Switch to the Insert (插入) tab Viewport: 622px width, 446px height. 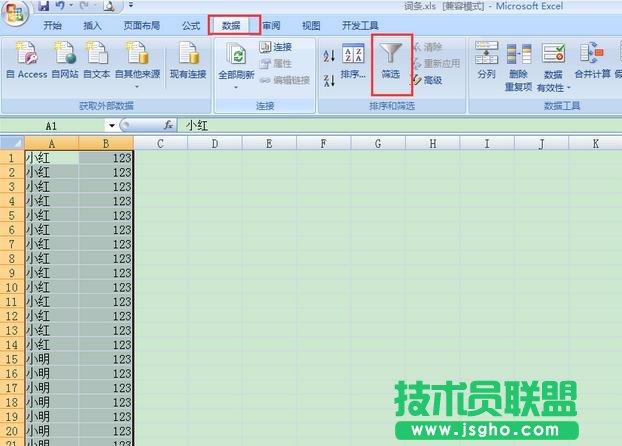click(92, 26)
